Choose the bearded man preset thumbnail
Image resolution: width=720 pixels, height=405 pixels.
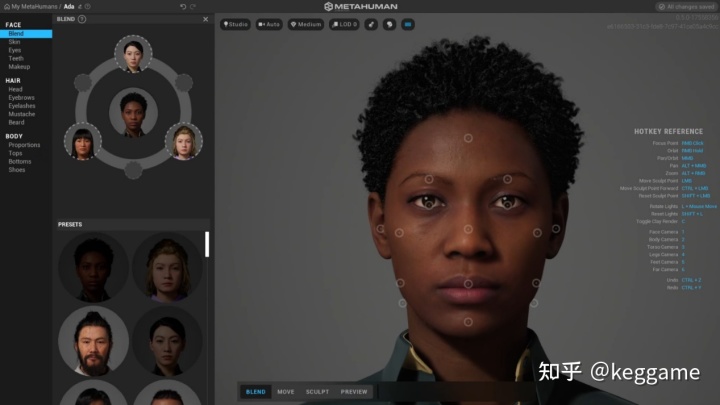(93, 341)
